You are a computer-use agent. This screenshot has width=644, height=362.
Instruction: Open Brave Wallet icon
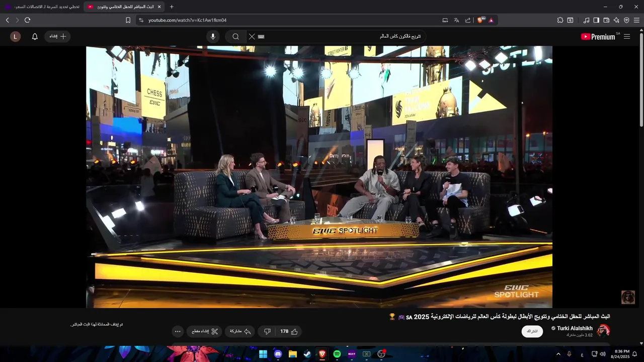point(606,20)
